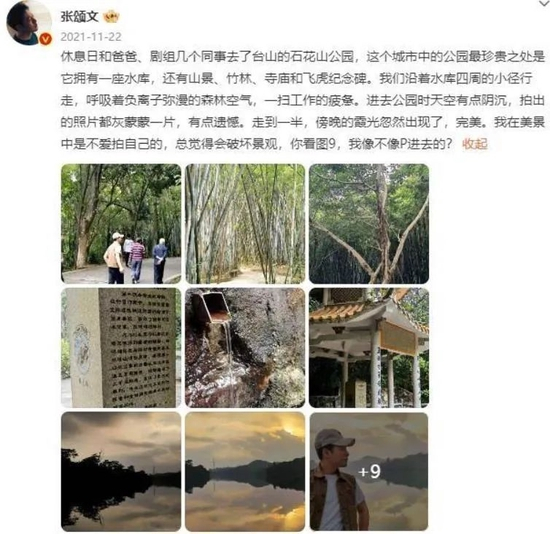The width and height of the screenshot is (550, 534).
Task: Open the pavilion with tiled roof photo
Action: tap(369, 348)
